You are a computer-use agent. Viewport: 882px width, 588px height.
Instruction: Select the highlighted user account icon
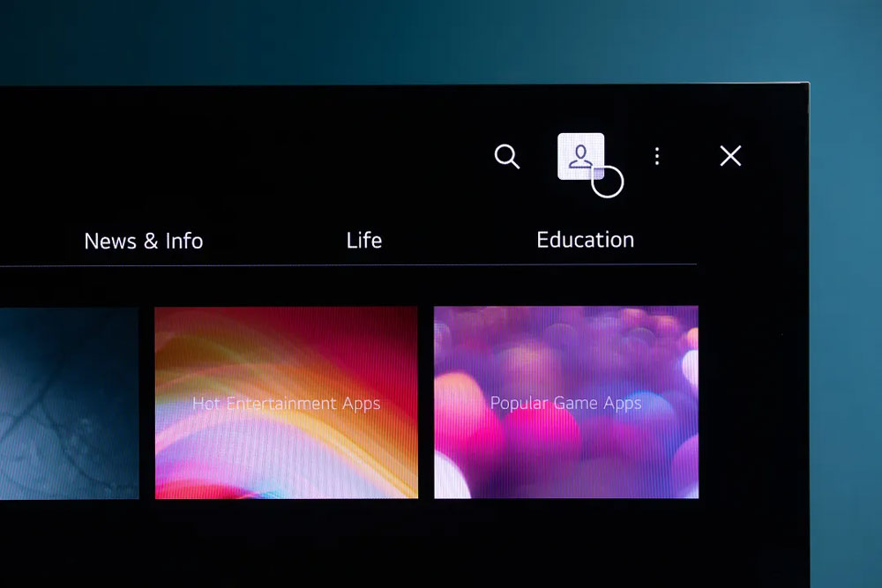click(580, 156)
